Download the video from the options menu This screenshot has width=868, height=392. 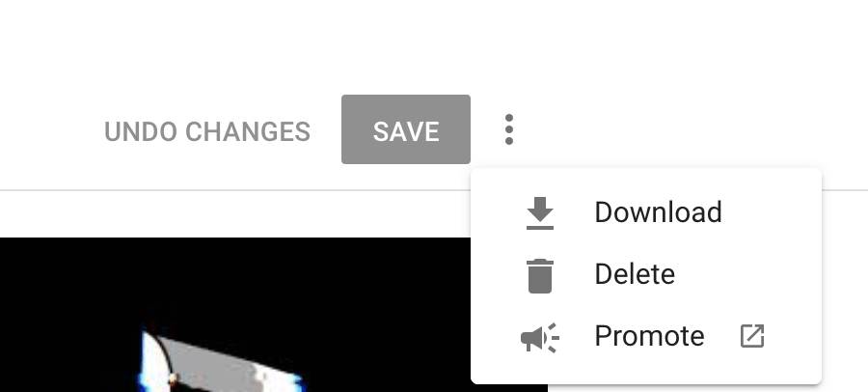tap(646, 212)
